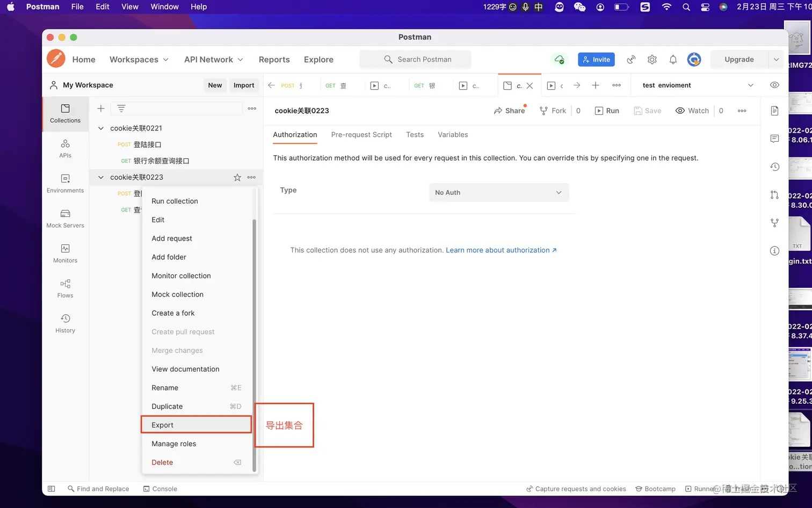Open the Flows sidebar panel
This screenshot has width=812, height=508.
tap(65, 288)
